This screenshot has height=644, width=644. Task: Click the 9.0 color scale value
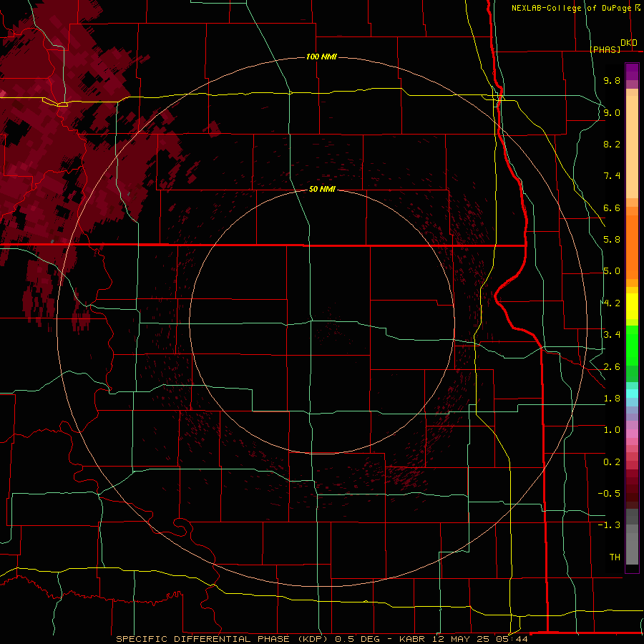pos(612,112)
